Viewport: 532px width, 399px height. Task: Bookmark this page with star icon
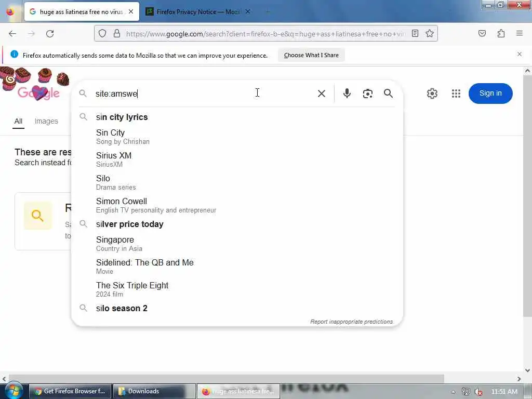(430, 33)
